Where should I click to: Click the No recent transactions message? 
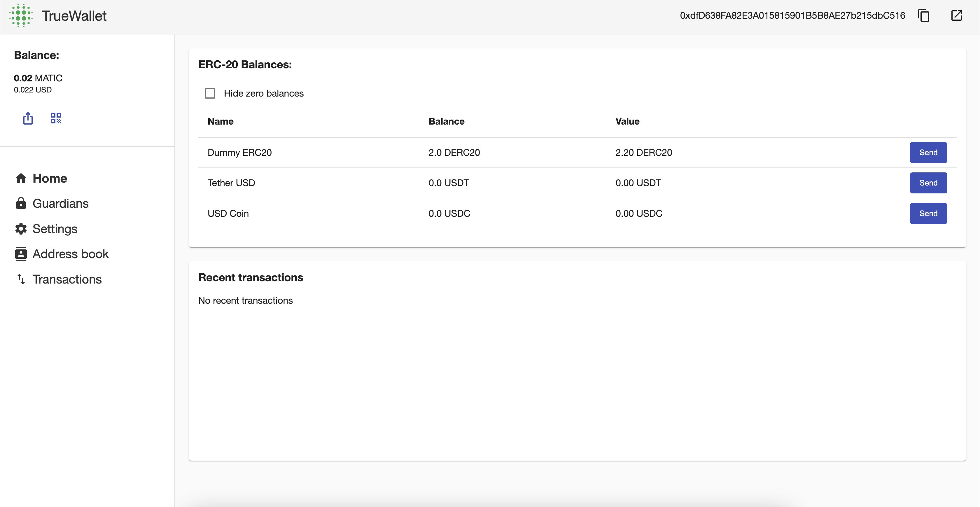[245, 301]
